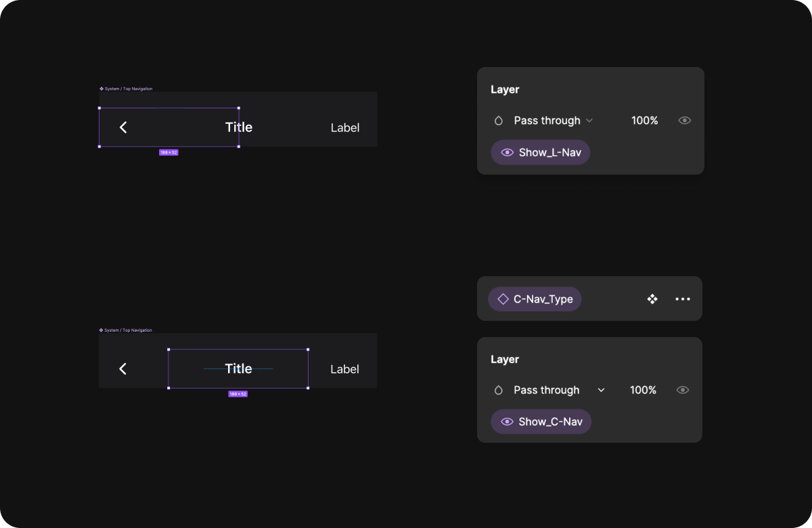The height and width of the screenshot is (528, 812).
Task: Toggle the eye icon in the Show_C-Nav pill
Action: coord(507,422)
